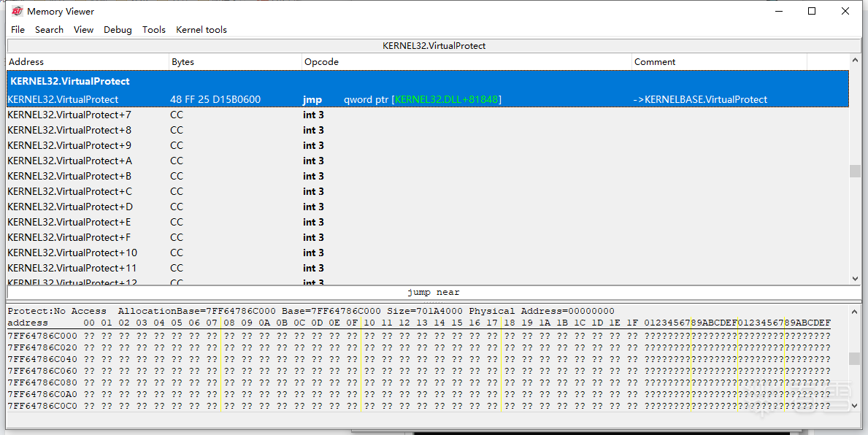Viewport: 868px width, 435px height.
Task: Close the Memory Viewer window
Action: point(845,11)
